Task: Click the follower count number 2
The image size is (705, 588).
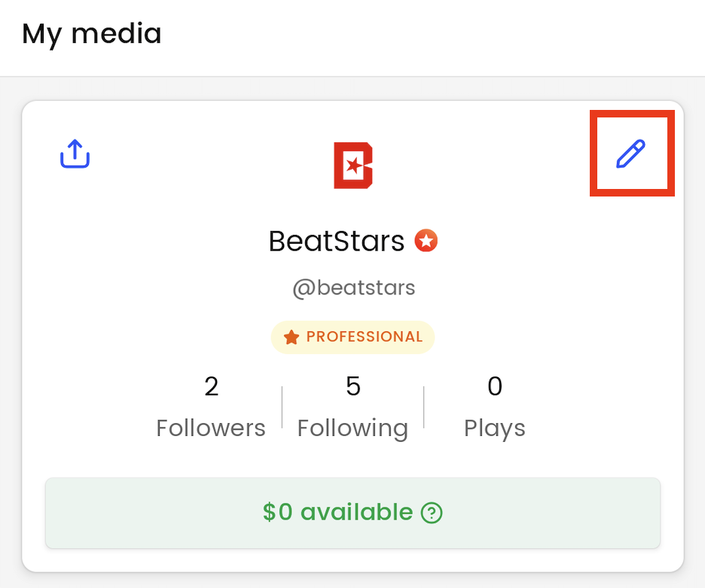Action: coord(212,386)
